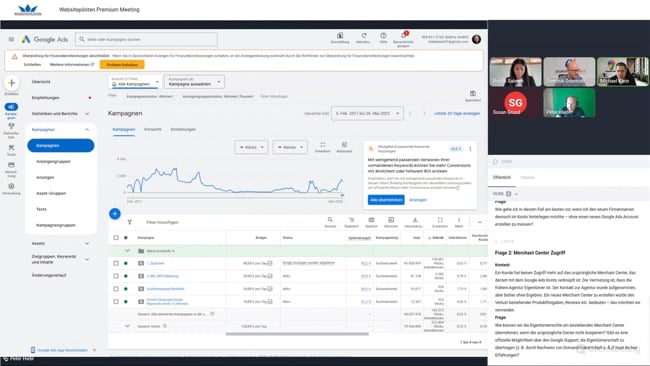Select the Kampagnen megaphone sidebar icon

click(11, 107)
